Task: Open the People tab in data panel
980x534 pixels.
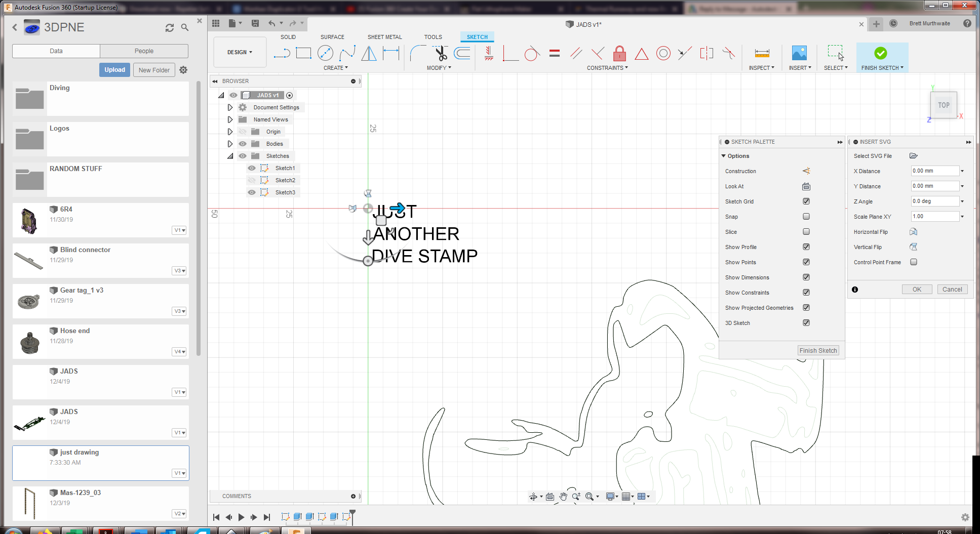Action: [144, 51]
